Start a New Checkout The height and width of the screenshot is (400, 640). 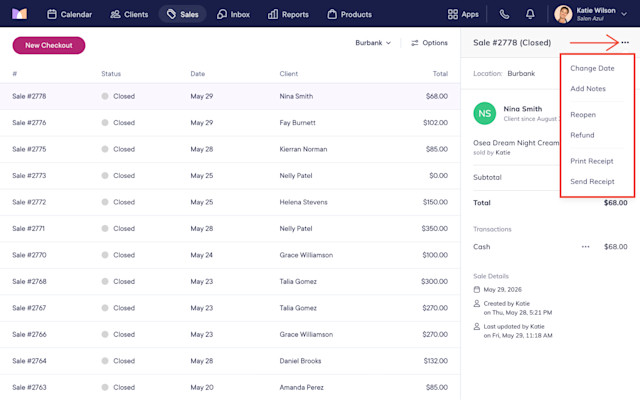point(49,45)
